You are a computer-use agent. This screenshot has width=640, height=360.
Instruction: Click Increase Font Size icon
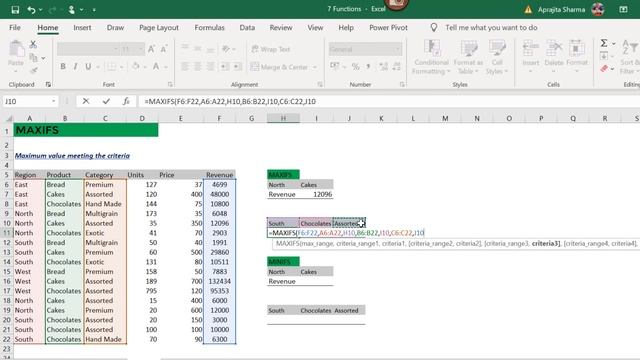[x=151, y=49]
